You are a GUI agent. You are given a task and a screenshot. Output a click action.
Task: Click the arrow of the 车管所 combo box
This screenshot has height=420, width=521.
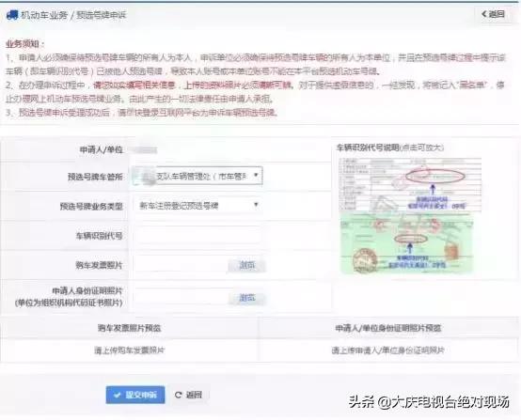coord(256,175)
